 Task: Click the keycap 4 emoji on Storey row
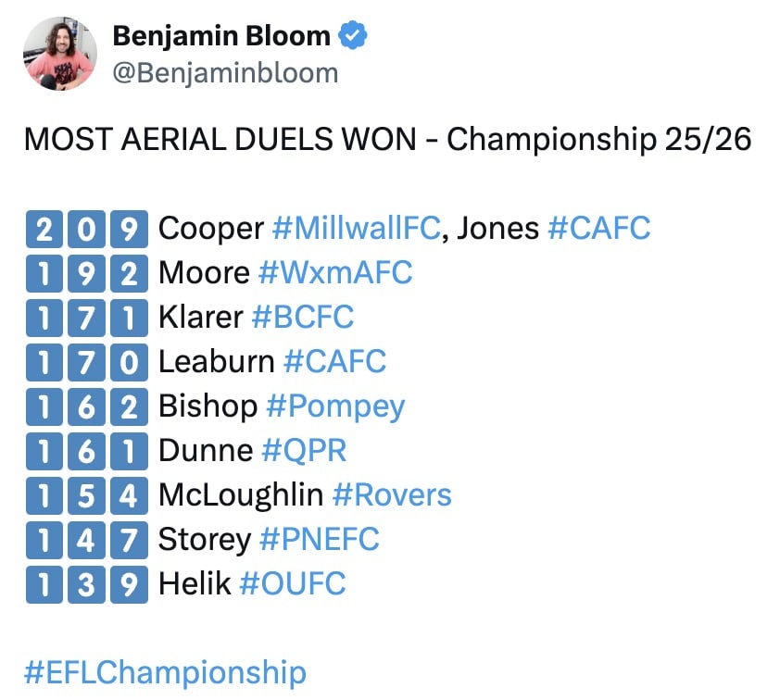[87, 539]
